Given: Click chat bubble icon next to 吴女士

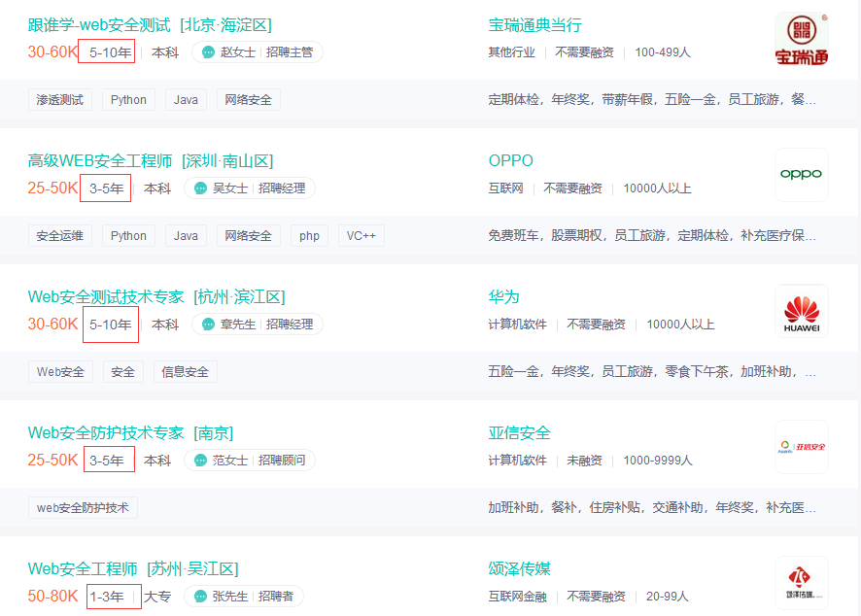Looking at the screenshot, I should (x=200, y=188).
